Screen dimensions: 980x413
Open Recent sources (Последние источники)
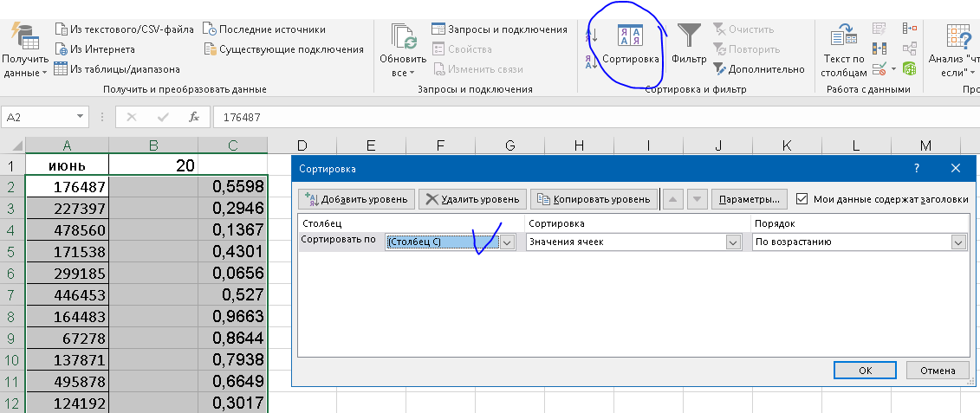click(264, 29)
